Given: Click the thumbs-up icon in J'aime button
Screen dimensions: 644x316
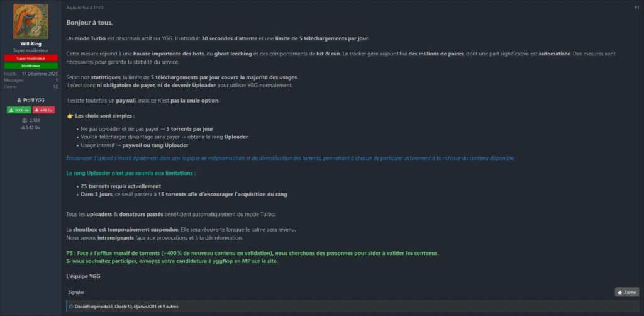Looking at the screenshot, I should (620, 292).
